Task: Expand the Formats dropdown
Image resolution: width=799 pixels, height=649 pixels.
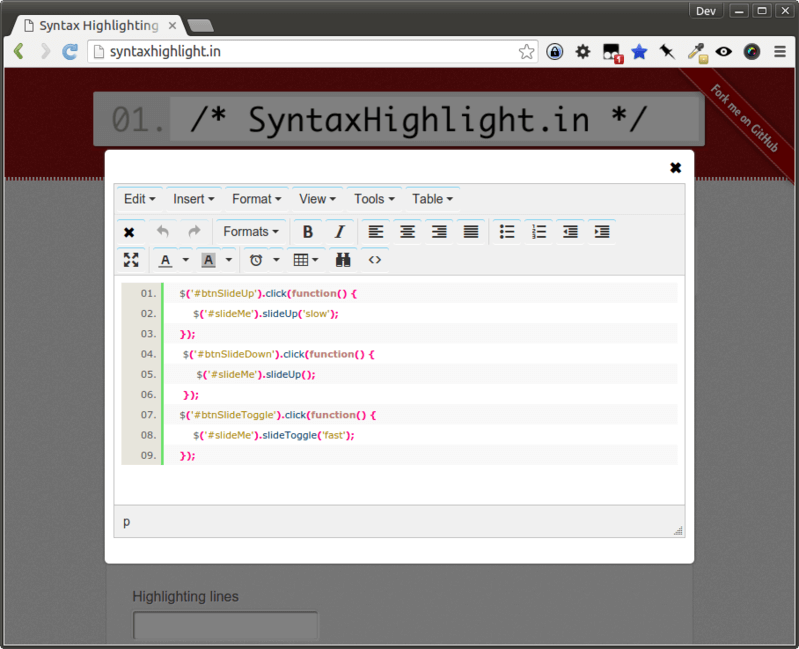Action: tap(251, 232)
